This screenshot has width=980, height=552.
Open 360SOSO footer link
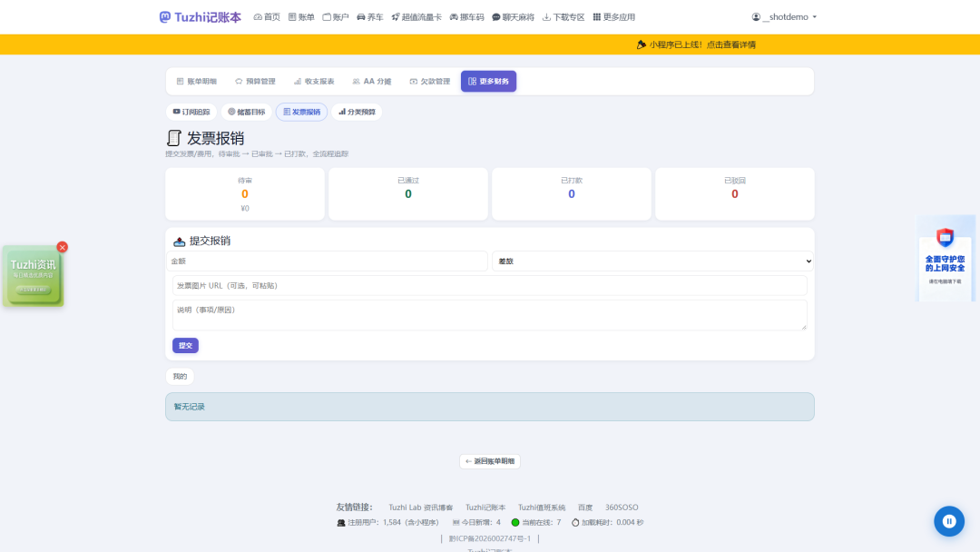coord(622,508)
